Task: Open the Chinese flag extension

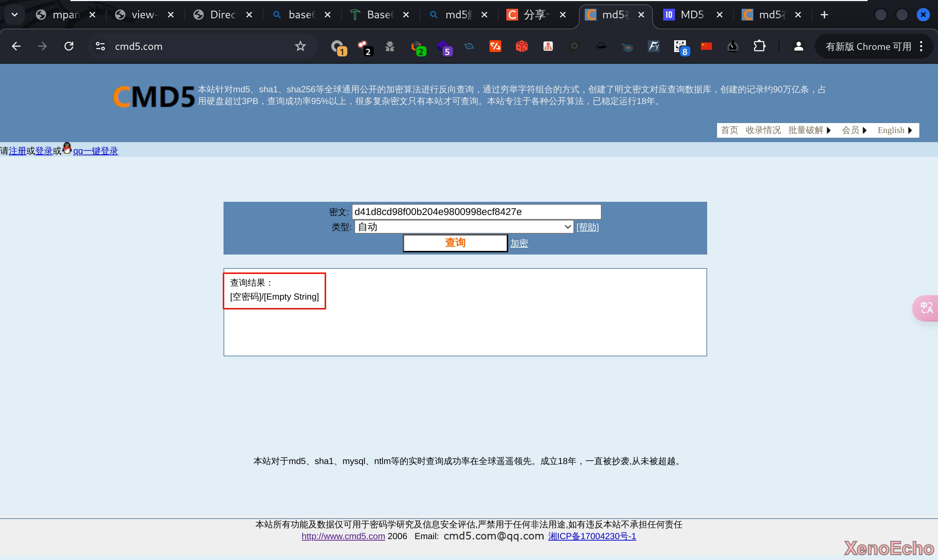Action: coord(706,46)
